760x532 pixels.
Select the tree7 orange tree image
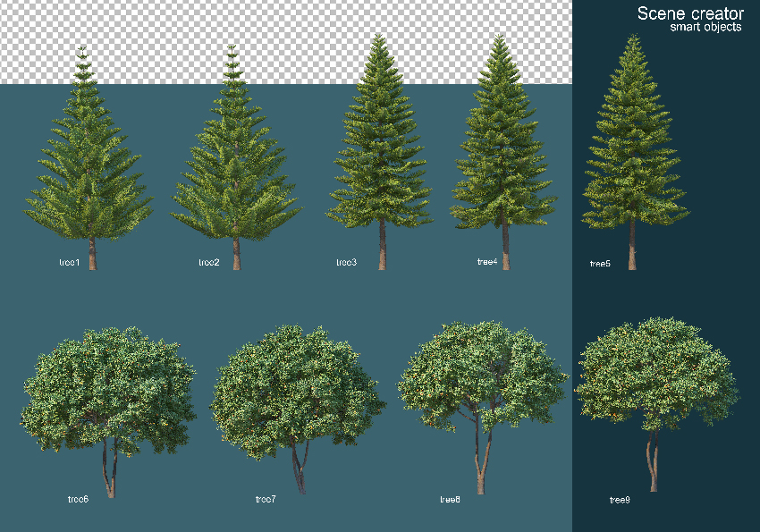point(298,409)
